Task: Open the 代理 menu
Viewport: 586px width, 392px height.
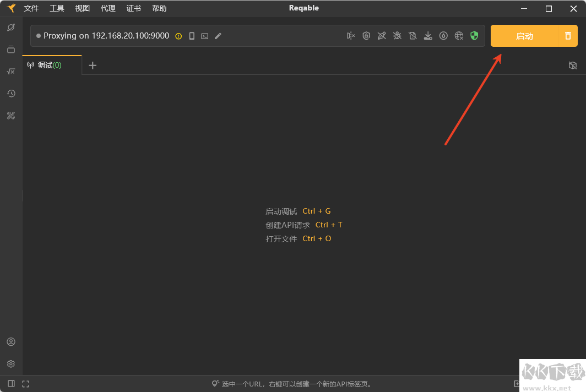Action: [108, 8]
